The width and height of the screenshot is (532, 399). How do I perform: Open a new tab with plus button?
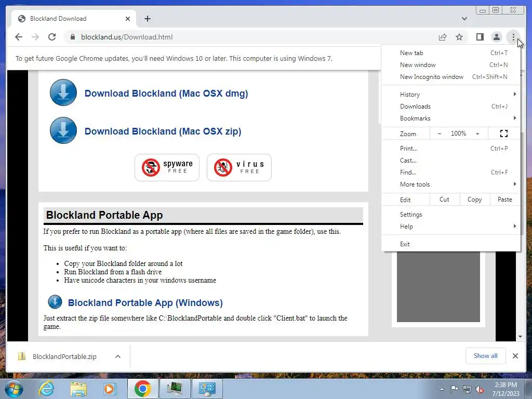click(x=147, y=19)
